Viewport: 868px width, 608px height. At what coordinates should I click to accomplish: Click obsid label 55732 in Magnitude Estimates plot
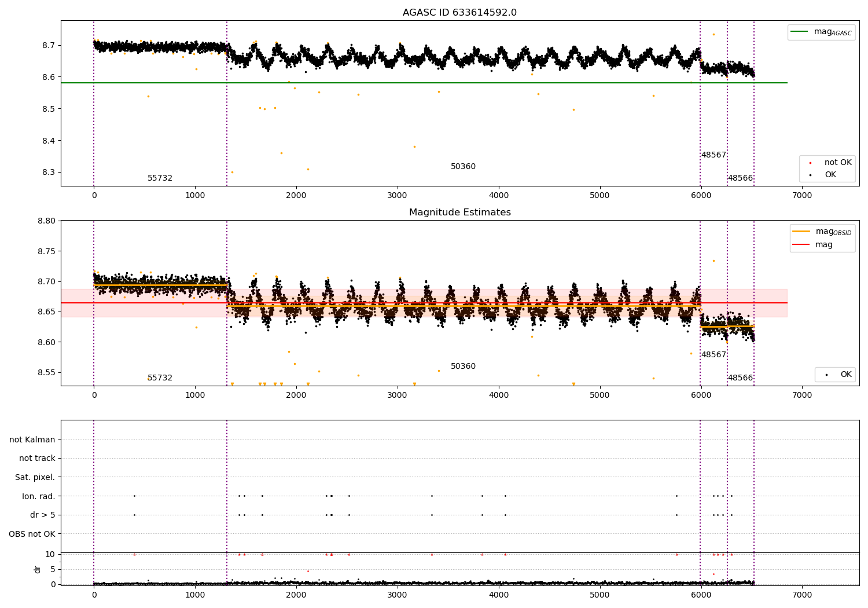[x=160, y=378]
